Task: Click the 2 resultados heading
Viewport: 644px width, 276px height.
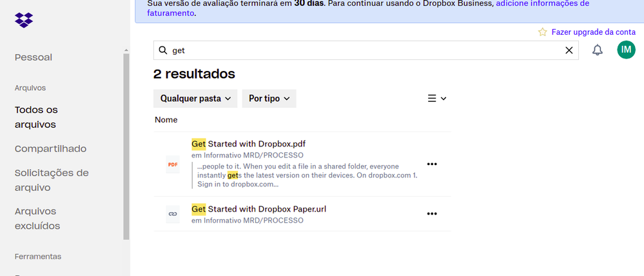Action: click(194, 74)
